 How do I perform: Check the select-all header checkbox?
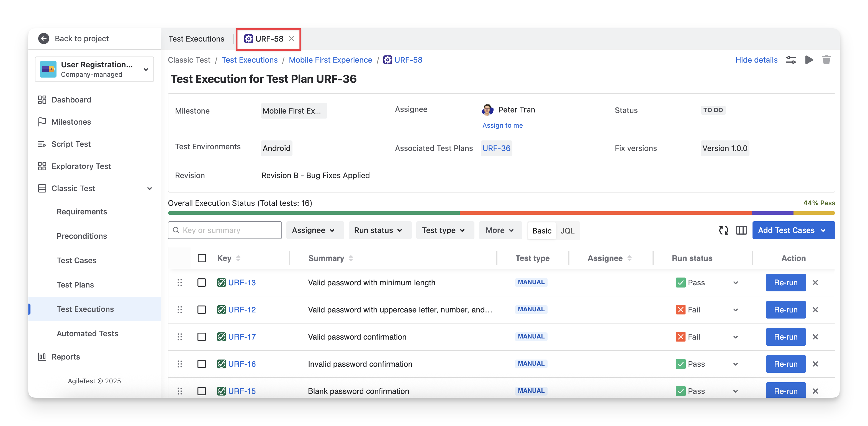coord(202,258)
